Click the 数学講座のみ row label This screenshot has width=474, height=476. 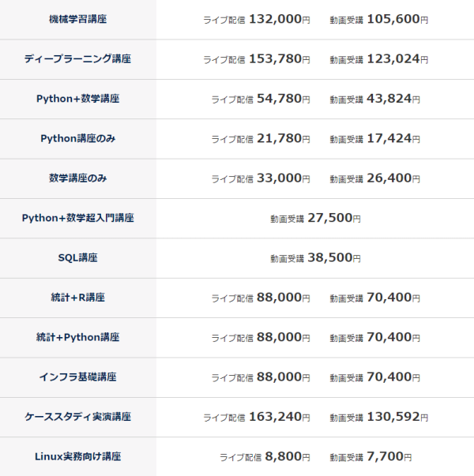point(77,178)
